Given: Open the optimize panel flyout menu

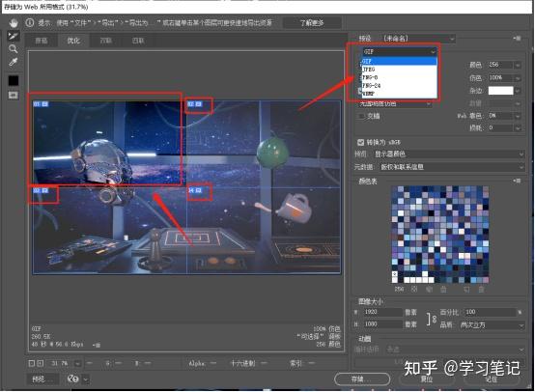Looking at the screenshot, I should 518,39.
